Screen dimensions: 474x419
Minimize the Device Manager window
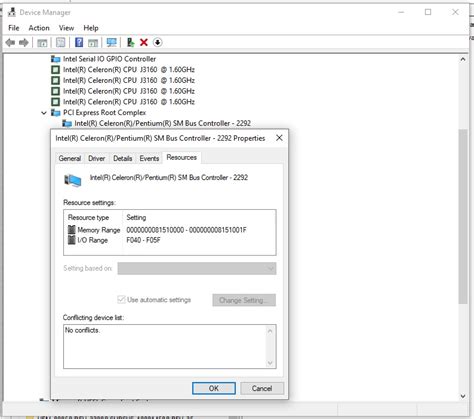(x=401, y=12)
